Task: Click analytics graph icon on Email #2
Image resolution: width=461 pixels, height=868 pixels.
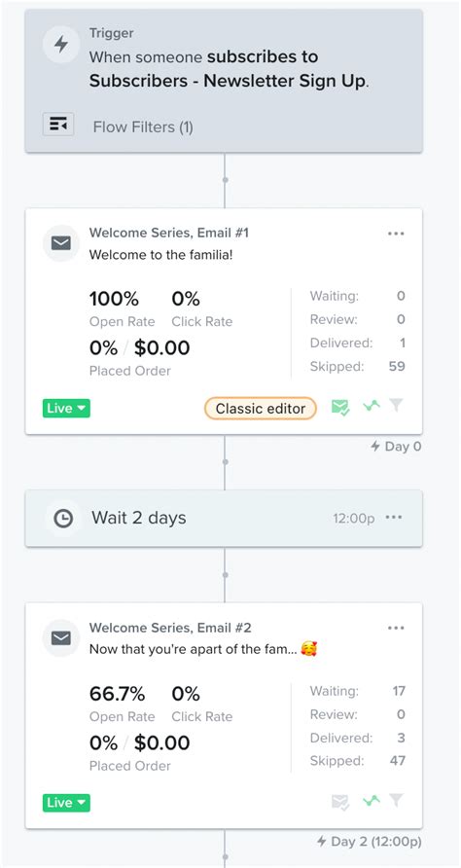Action: [x=372, y=801]
